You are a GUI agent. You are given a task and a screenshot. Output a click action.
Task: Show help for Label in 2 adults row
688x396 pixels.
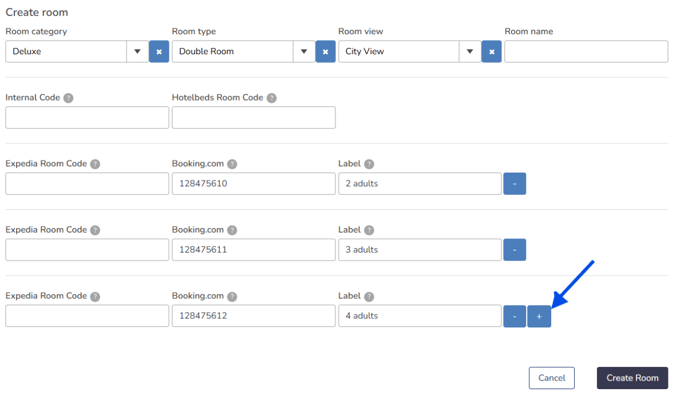click(369, 164)
